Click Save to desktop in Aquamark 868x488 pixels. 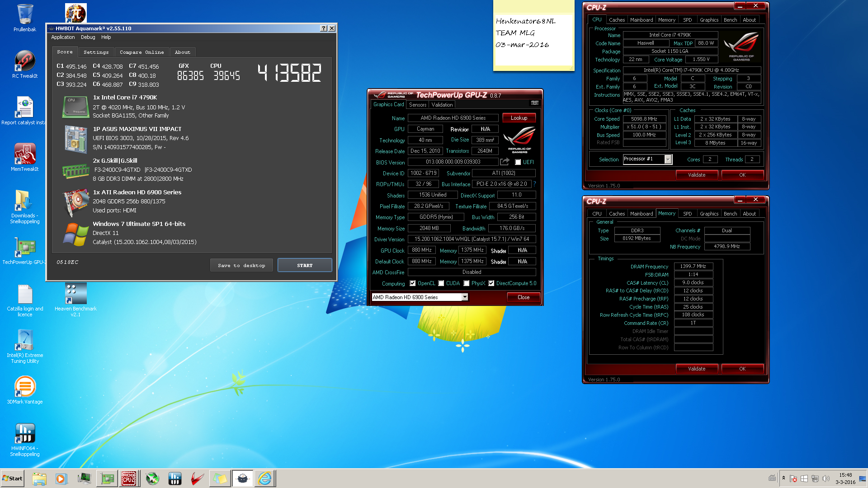click(241, 265)
